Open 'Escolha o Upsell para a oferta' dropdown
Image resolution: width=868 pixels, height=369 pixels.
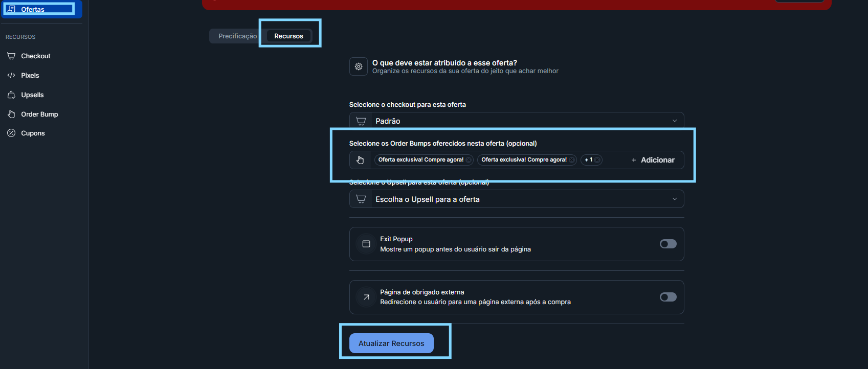tap(517, 199)
